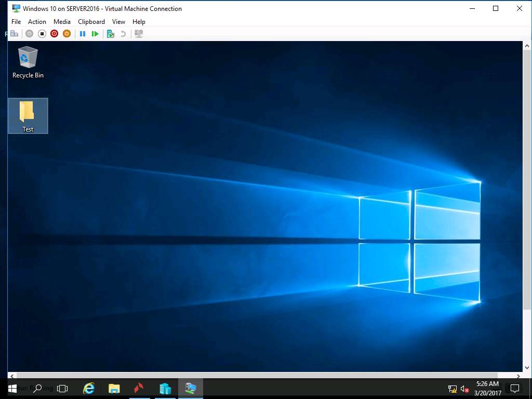Click the Enhanced Session monitor icon in toolbar
The height and width of the screenshot is (399, 532).
tap(139, 34)
